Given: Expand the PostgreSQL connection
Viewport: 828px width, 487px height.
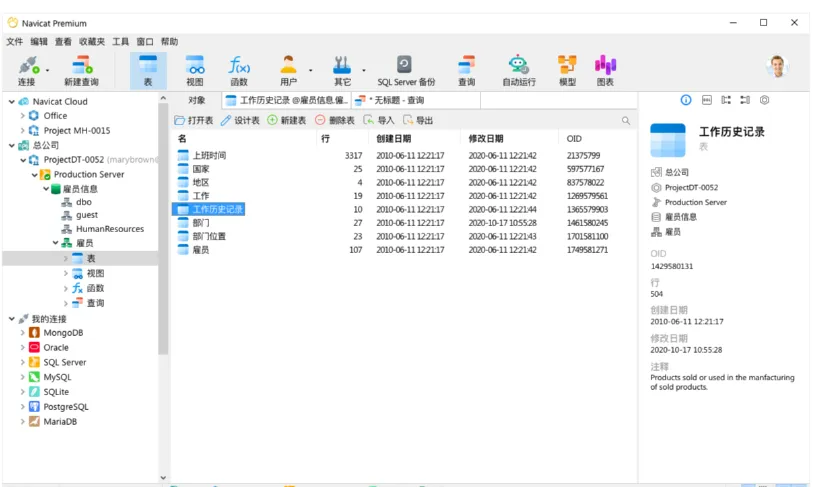Looking at the screenshot, I should pyautogui.click(x=22, y=407).
